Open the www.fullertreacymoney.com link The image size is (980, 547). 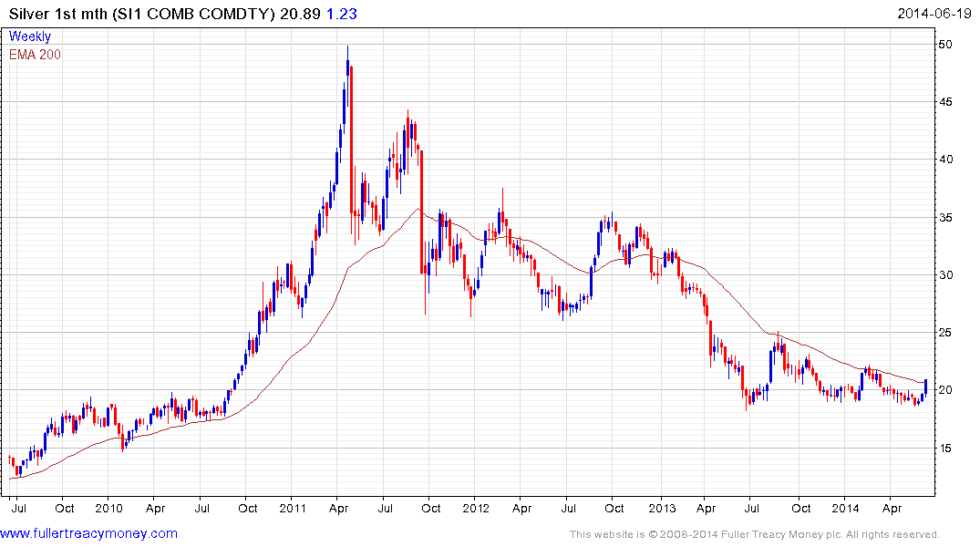click(88, 533)
